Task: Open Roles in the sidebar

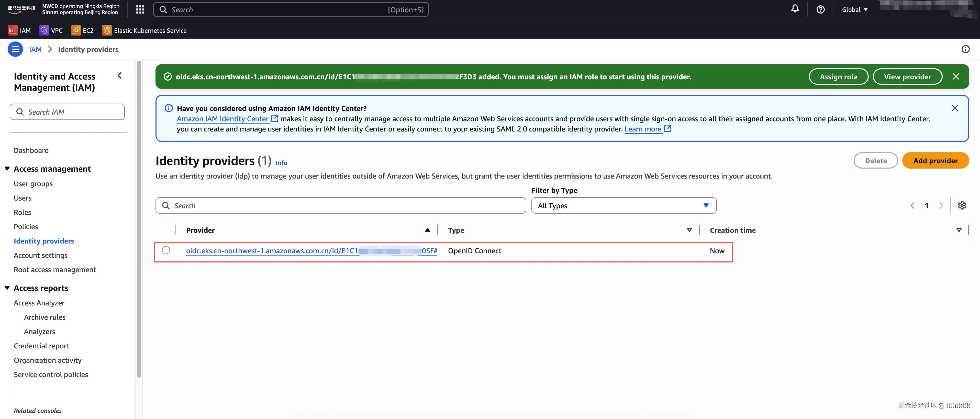Action: [23, 212]
